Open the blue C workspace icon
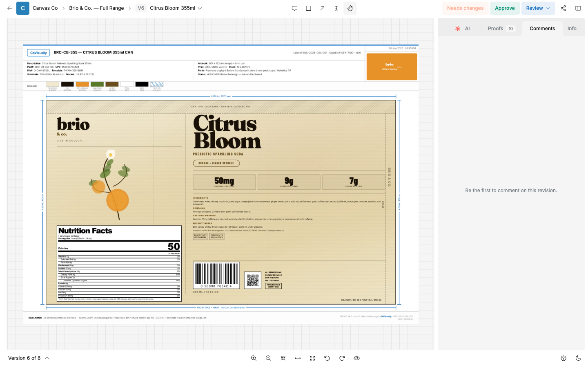This screenshot has height=368, width=588. 23,8
